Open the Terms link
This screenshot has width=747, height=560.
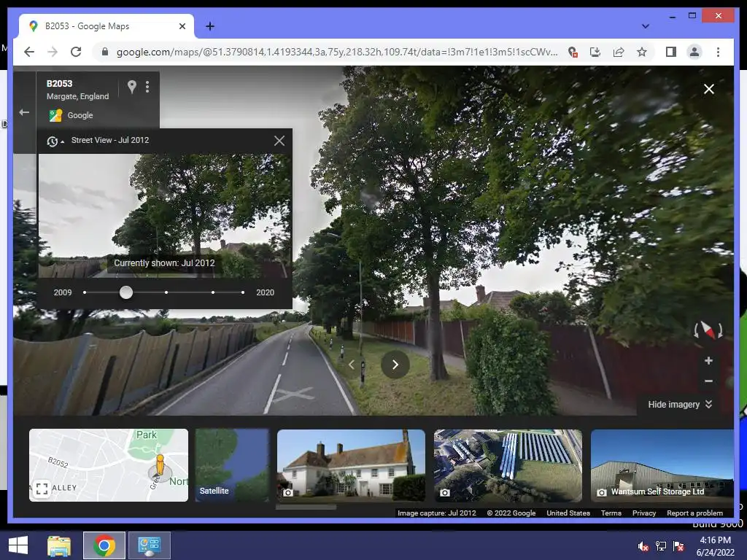tap(611, 513)
